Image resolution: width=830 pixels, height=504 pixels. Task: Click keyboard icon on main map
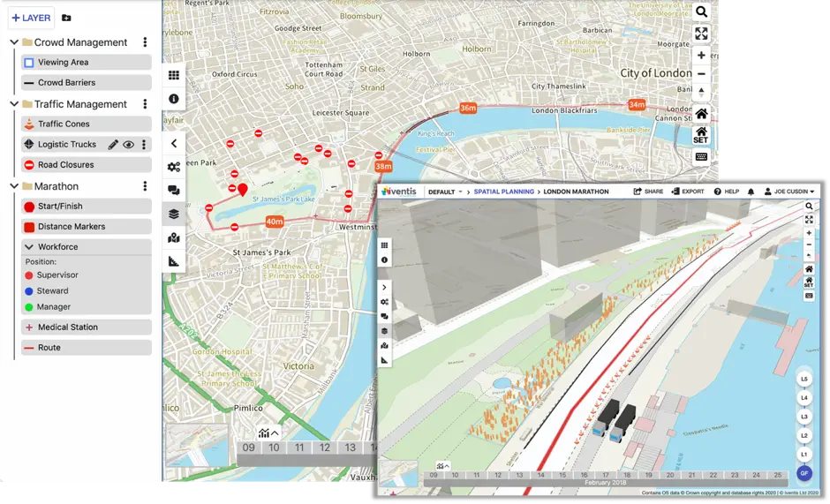(701, 157)
